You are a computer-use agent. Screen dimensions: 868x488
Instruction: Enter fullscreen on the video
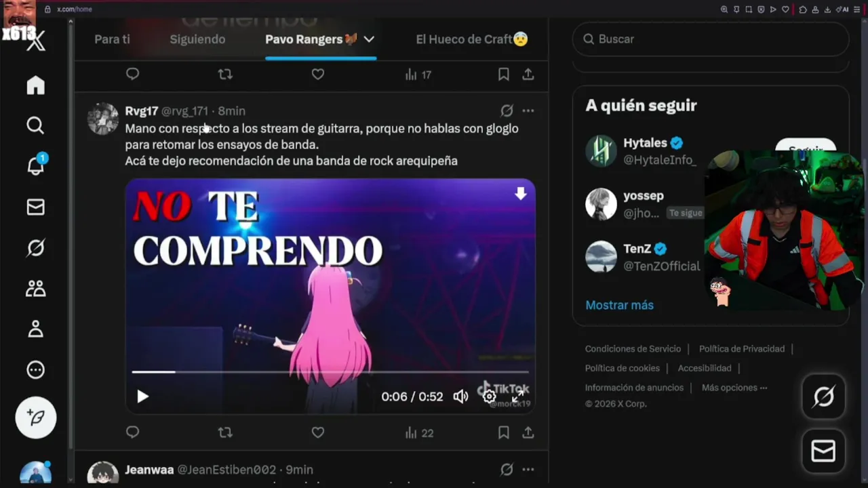pyautogui.click(x=517, y=396)
